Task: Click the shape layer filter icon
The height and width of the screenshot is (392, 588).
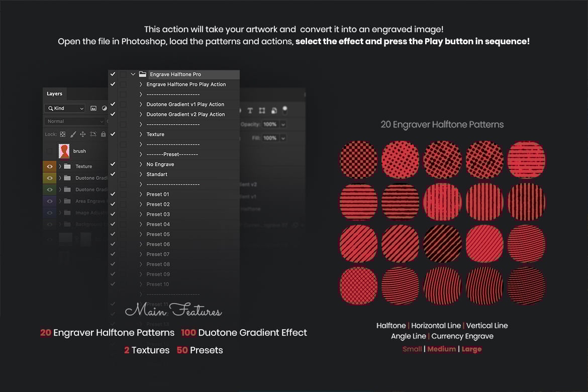Action: 262,110
